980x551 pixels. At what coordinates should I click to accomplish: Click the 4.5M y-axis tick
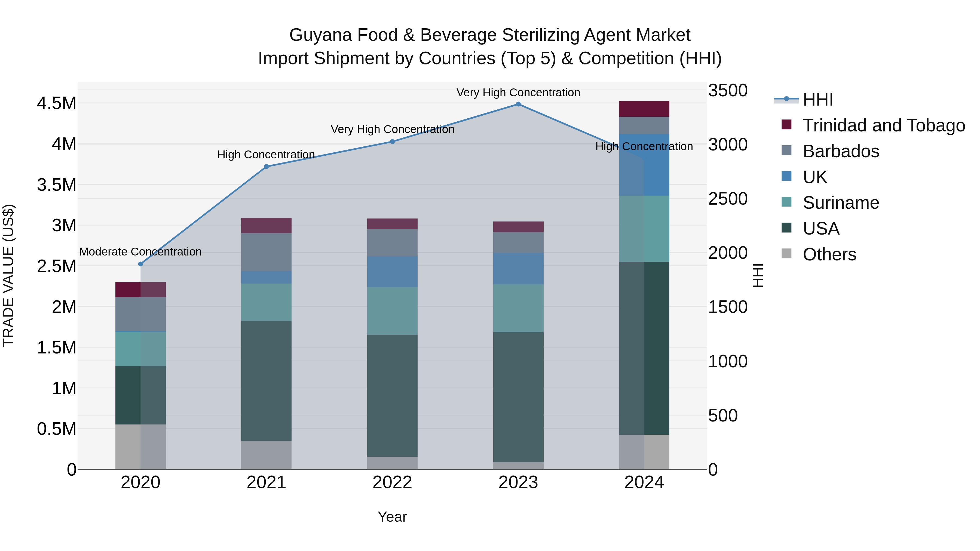[57, 103]
